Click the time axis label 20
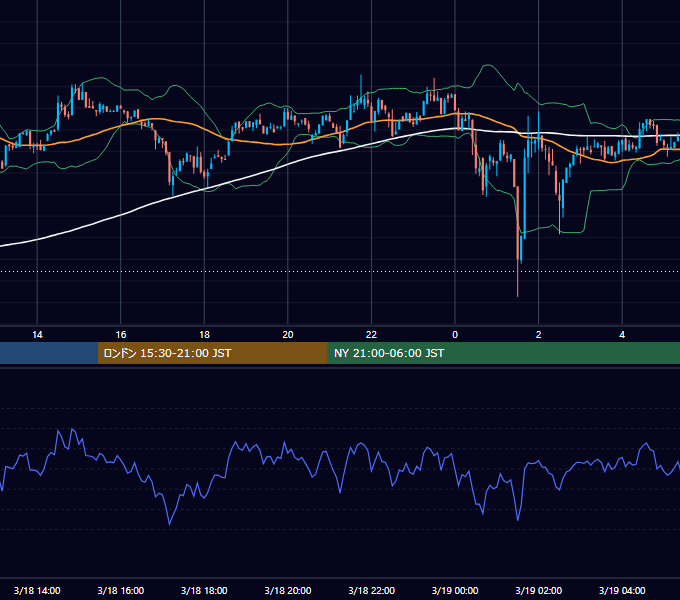Viewport: 680px width, 600px height. pos(288,335)
